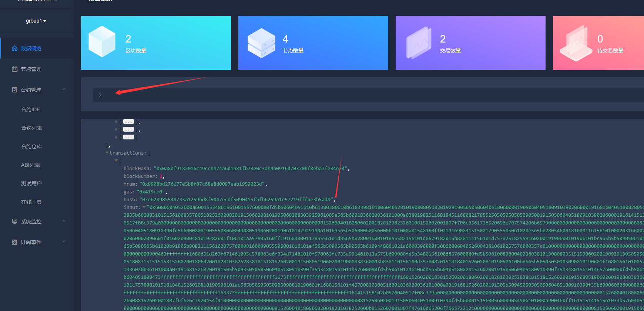
Task: Click the laptop icon on 待交易数量 card
Action: tap(576, 43)
